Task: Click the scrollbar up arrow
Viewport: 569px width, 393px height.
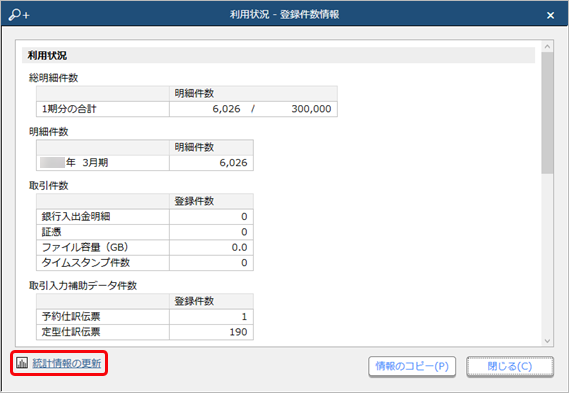Action: [547, 46]
